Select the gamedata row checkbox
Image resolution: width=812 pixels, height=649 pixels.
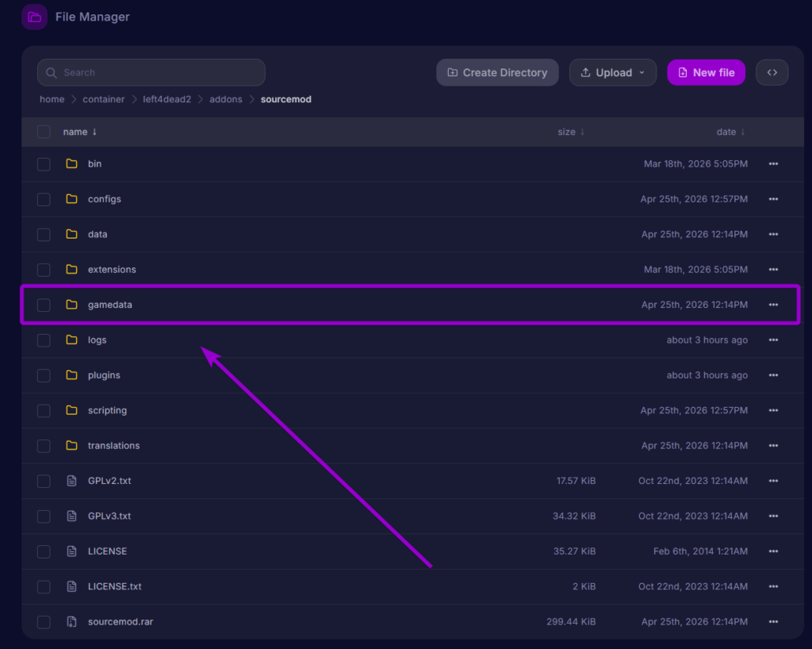pos(44,304)
